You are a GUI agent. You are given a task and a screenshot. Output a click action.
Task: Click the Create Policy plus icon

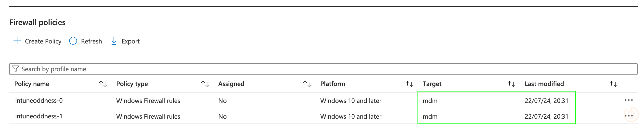(17, 41)
